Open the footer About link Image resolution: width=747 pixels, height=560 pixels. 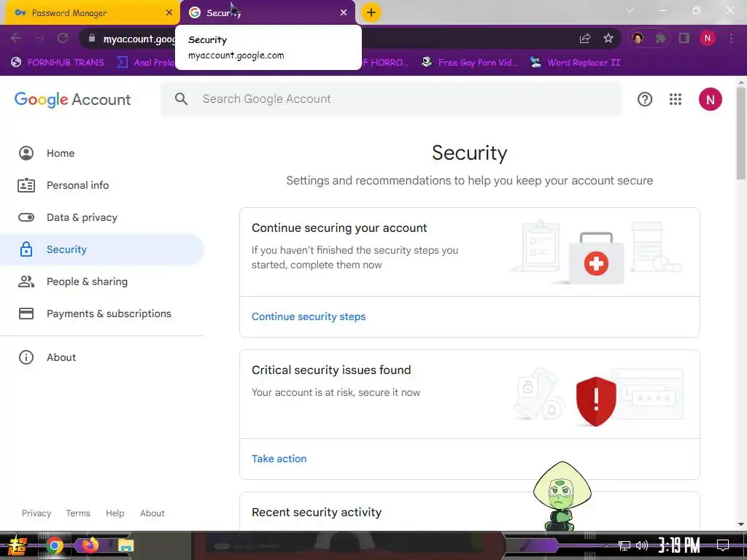tap(152, 513)
